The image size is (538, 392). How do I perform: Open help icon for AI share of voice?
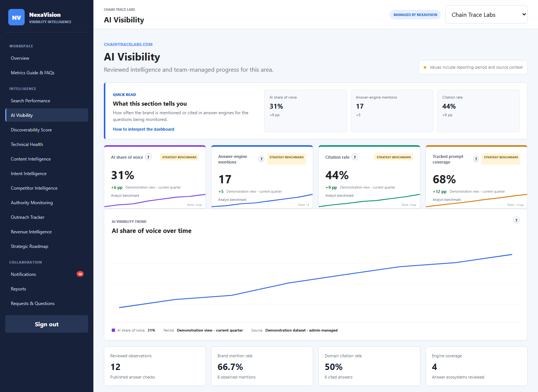point(148,157)
